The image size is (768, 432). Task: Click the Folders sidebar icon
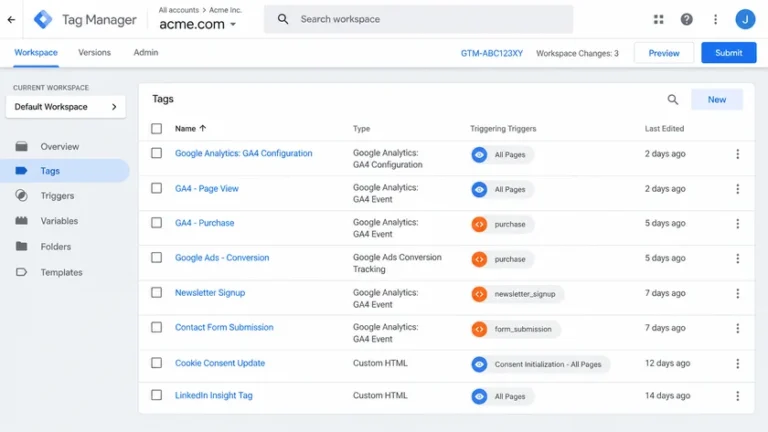click(21, 246)
